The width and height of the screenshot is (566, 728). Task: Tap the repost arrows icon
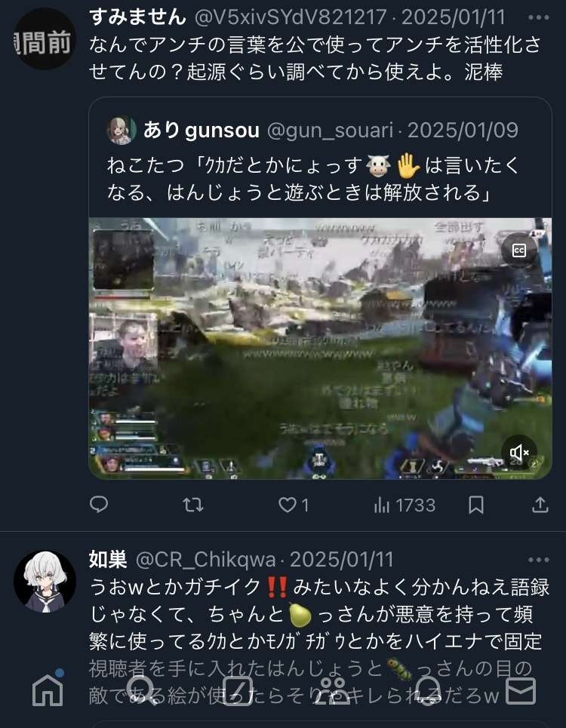(x=193, y=505)
